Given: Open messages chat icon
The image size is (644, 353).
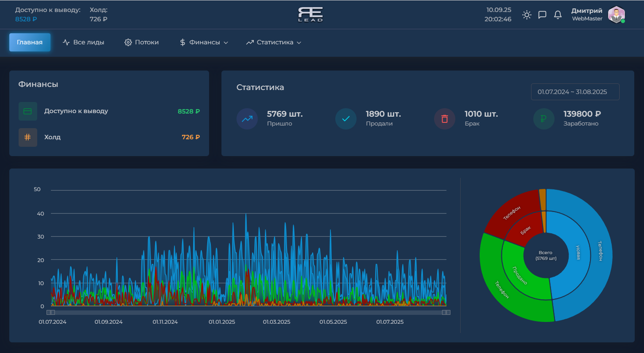Looking at the screenshot, I should click(542, 15).
